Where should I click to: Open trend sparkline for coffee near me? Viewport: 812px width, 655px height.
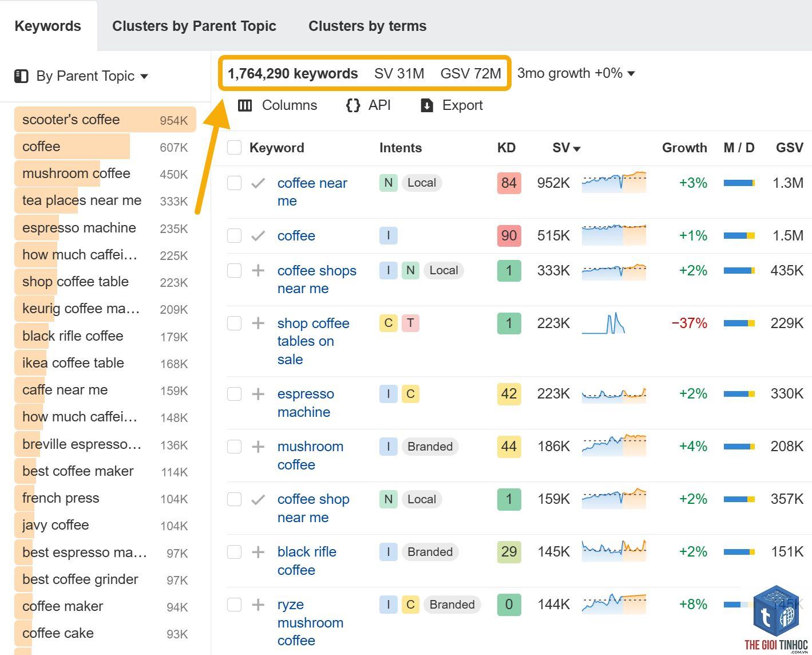coord(614,183)
